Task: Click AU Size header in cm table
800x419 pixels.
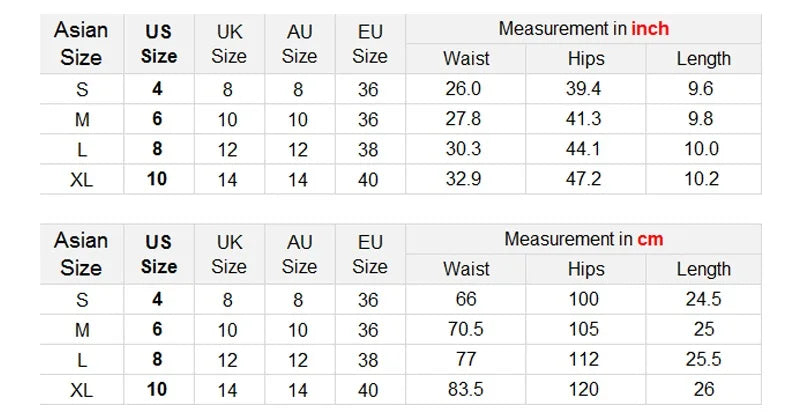Action: click(x=299, y=254)
